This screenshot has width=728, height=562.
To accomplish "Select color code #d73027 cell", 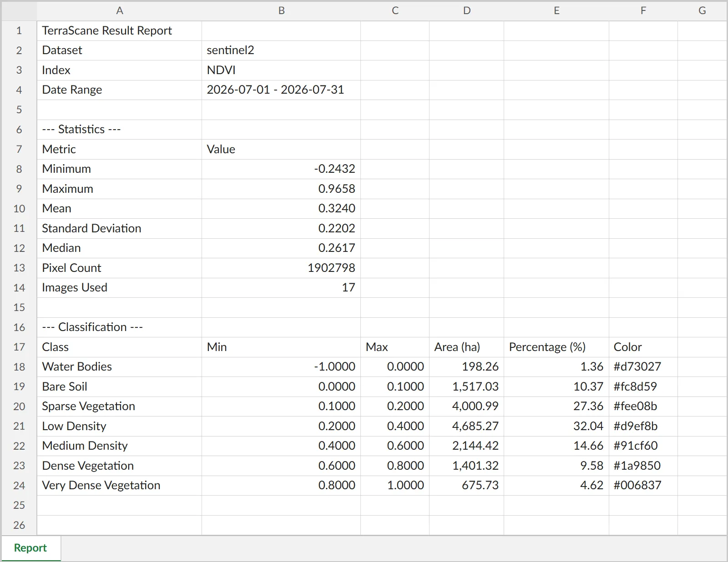I will (643, 367).
